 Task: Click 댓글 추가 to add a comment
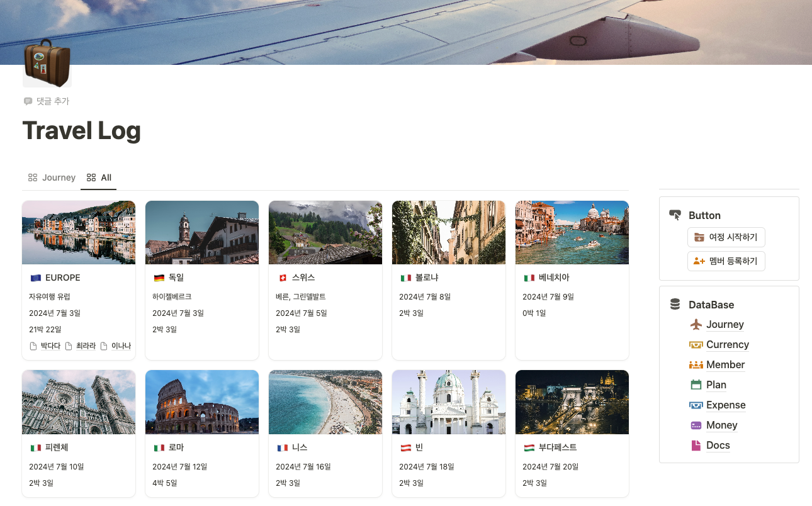click(x=46, y=101)
